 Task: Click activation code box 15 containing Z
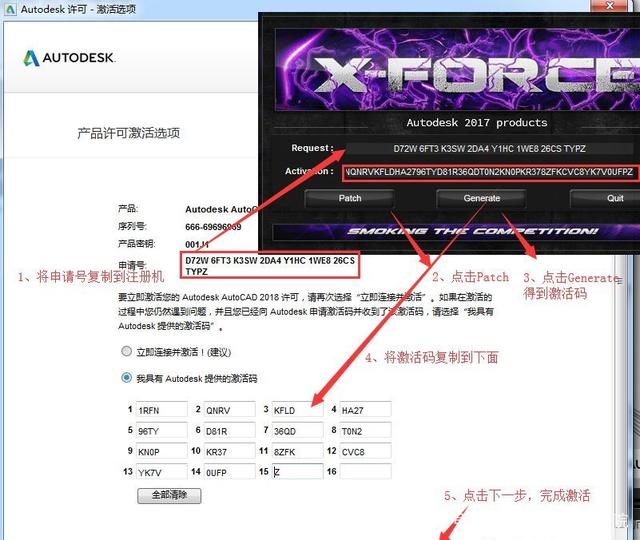(x=298, y=472)
